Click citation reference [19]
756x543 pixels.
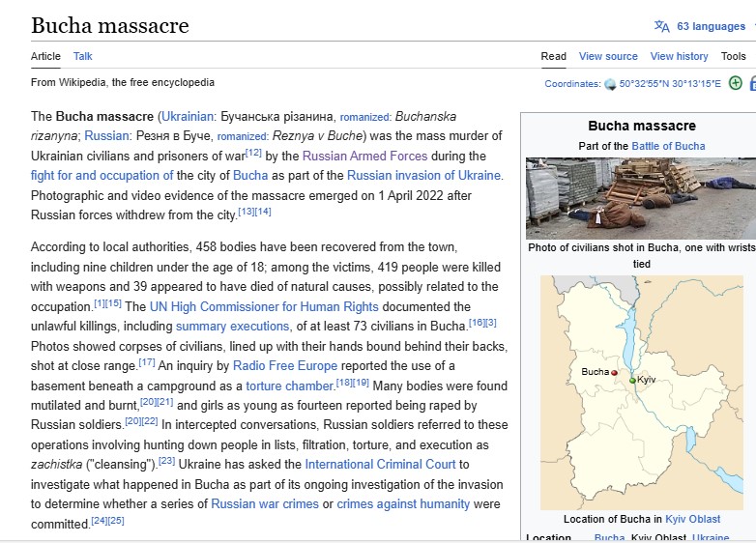pos(361,383)
